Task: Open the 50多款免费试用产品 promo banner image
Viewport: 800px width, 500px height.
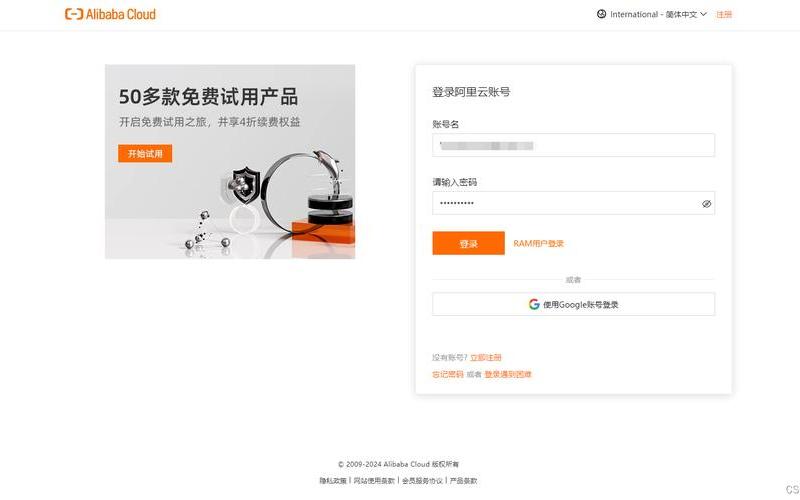Action: pyautogui.click(x=230, y=161)
